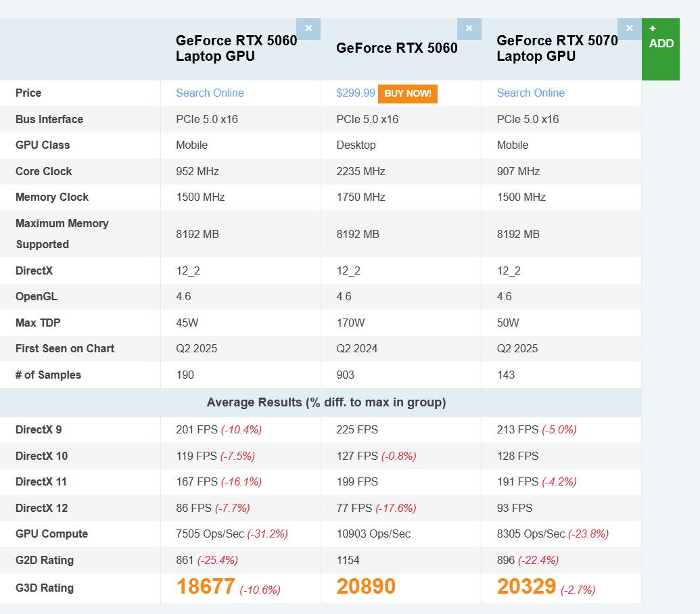This screenshot has width=700, height=614.
Task: Click the 18677 G3D Rating score
Action: 206,587
